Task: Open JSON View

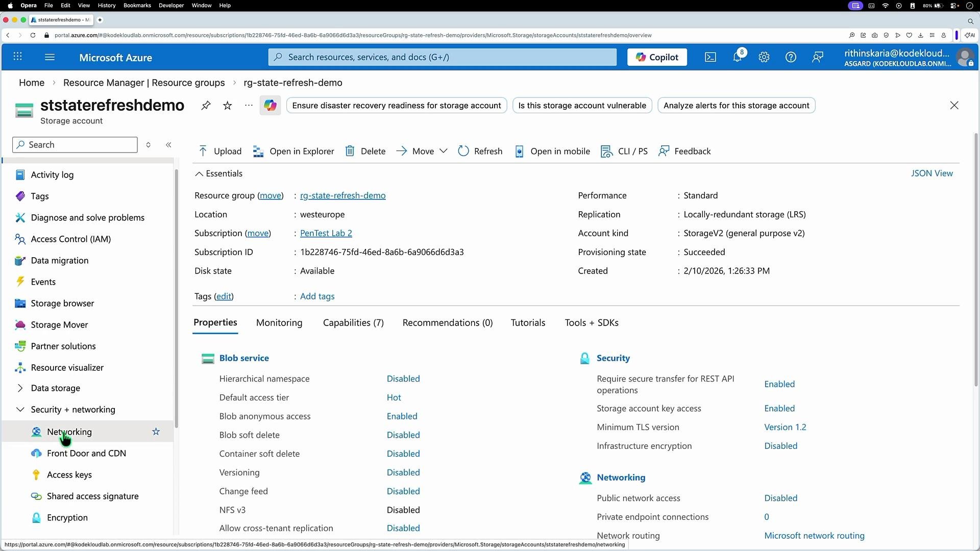Action: pos(932,173)
